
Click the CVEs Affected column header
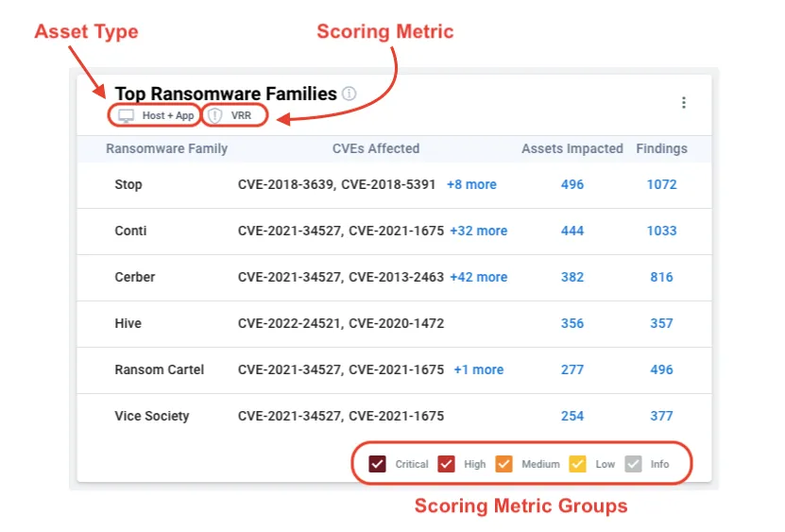coord(376,148)
